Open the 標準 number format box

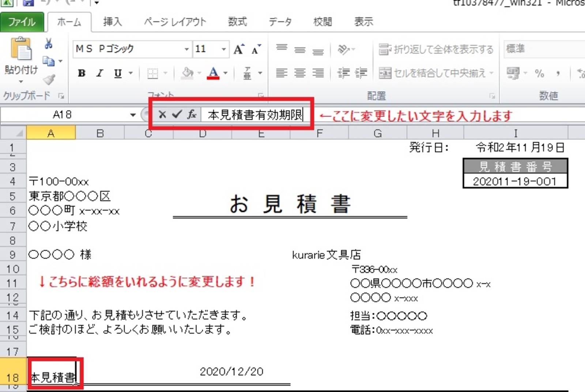tap(544, 49)
